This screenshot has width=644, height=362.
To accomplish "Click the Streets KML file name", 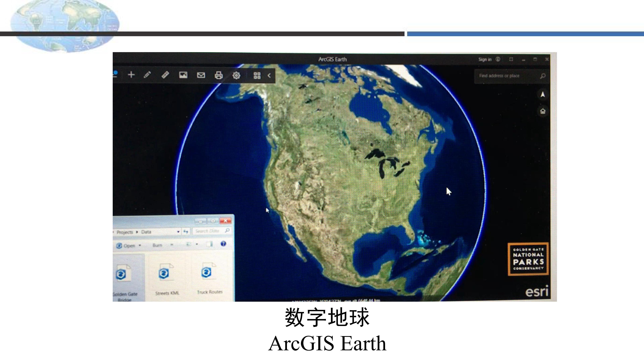I will [x=167, y=293].
